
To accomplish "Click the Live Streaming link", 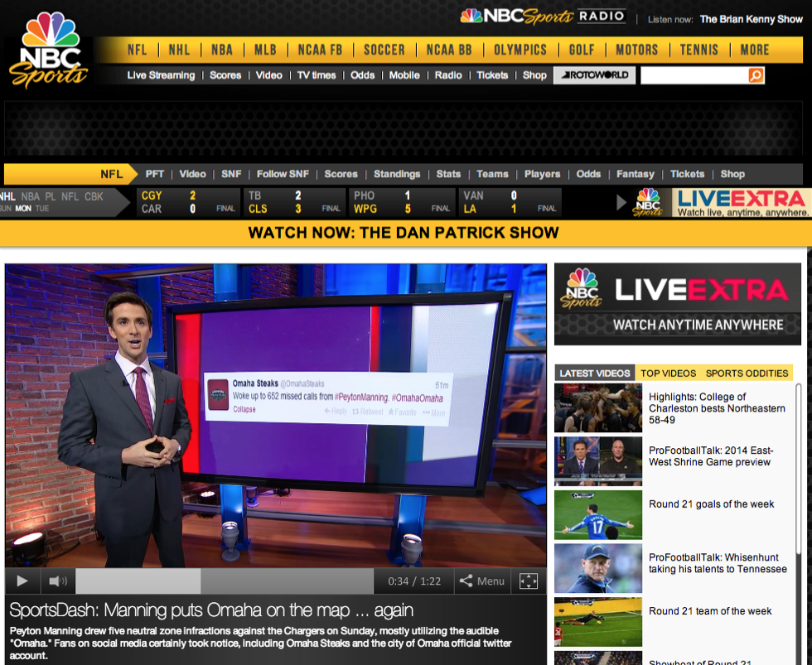I will coord(161,75).
